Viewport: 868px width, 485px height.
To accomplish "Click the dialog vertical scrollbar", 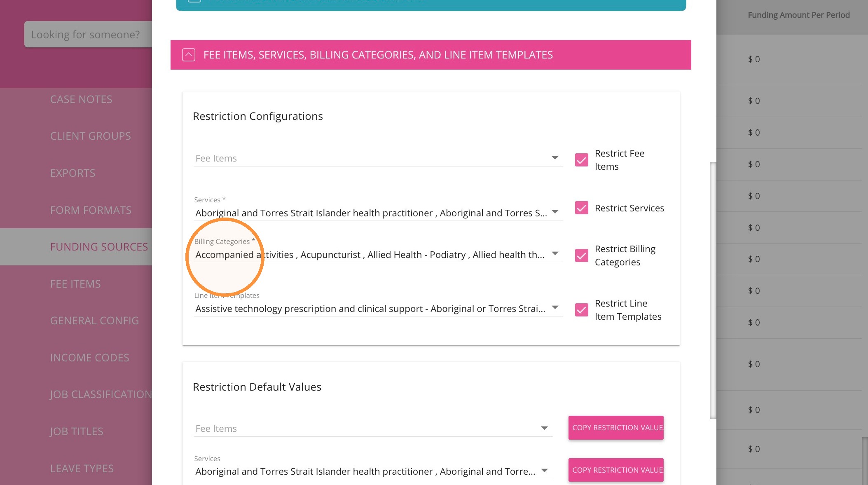I will coord(713,291).
